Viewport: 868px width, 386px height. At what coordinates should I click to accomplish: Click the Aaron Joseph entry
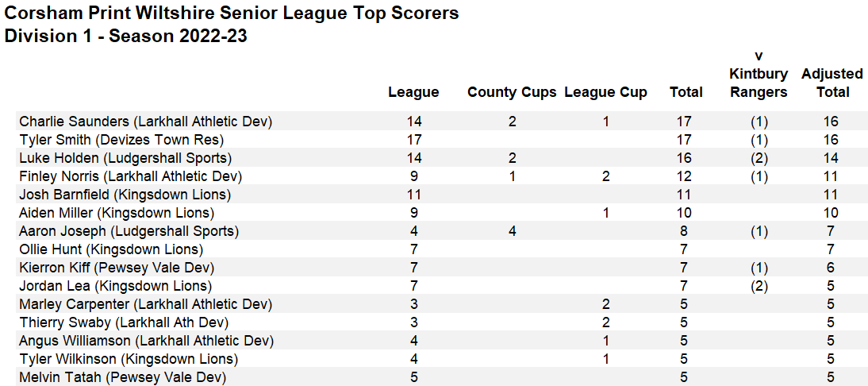click(x=129, y=231)
